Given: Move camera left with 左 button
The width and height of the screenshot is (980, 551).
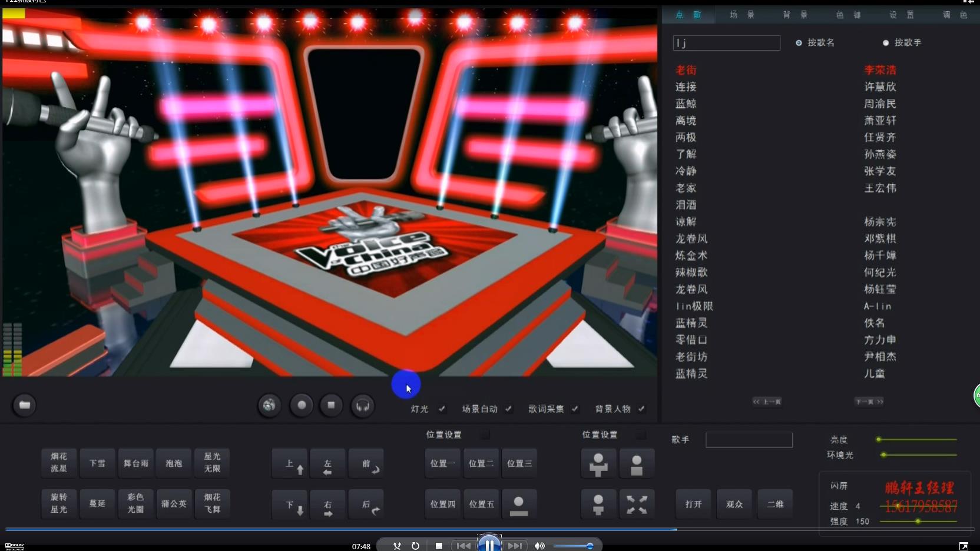Looking at the screenshot, I should click(327, 463).
